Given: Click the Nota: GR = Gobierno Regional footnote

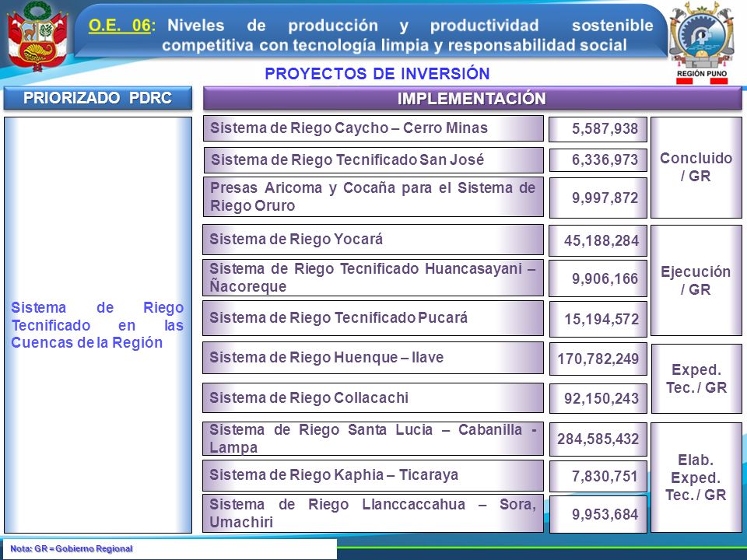Looking at the screenshot, I should coord(72,548).
